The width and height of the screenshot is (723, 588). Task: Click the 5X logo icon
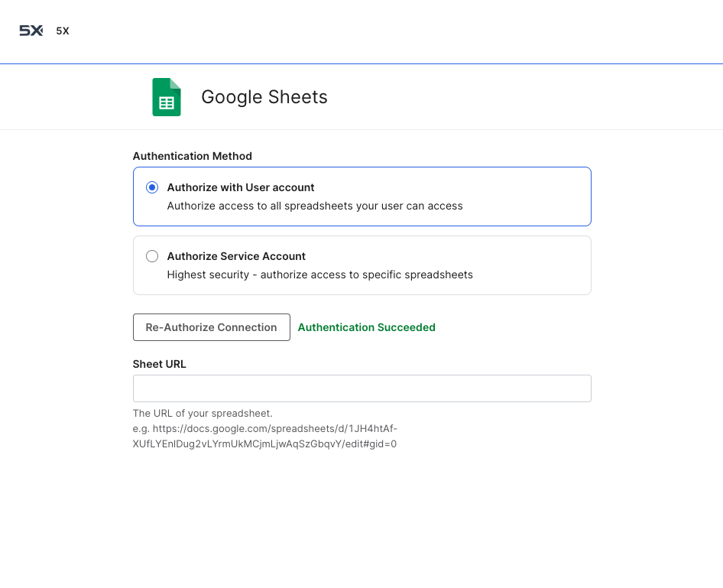[x=31, y=31]
